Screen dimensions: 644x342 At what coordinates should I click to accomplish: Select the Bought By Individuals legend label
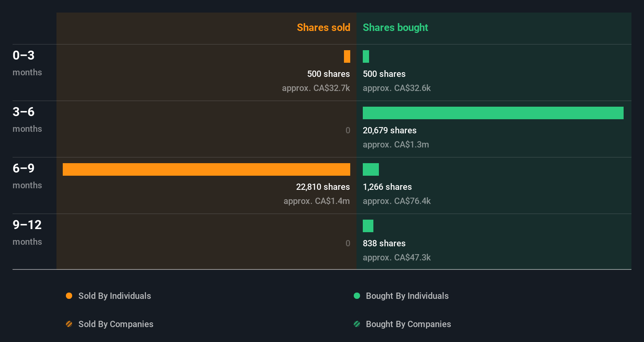[x=407, y=296]
